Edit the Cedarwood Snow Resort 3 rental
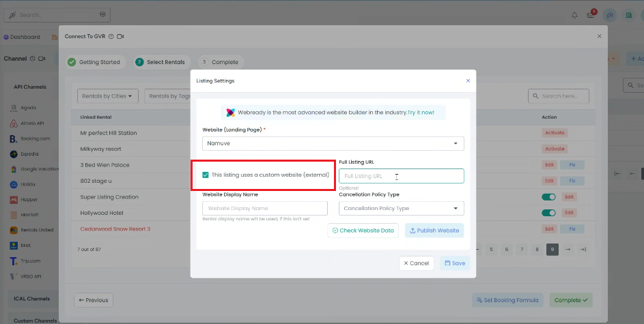 (x=549, y=229)
